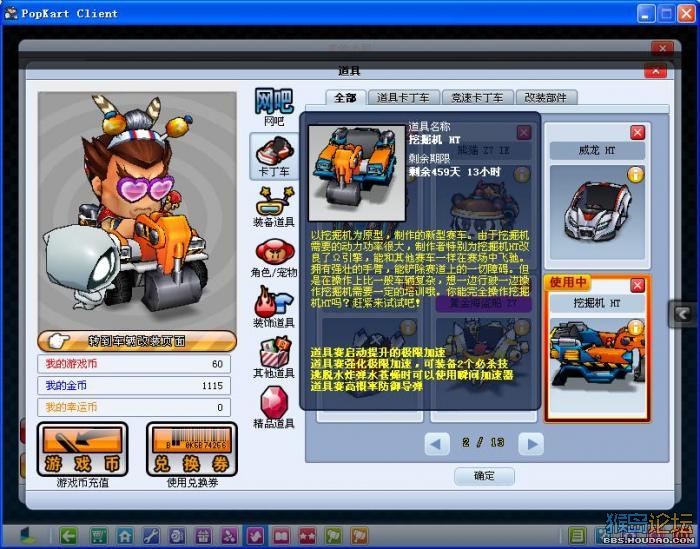This screenshot has height=549, width=700.
Task: Open the wrench settings icon in bottom bar
Action: click(x=151, y=535)
